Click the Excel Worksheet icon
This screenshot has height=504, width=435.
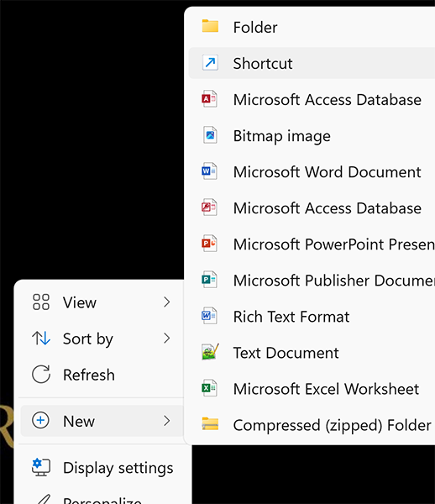[209, 388]
